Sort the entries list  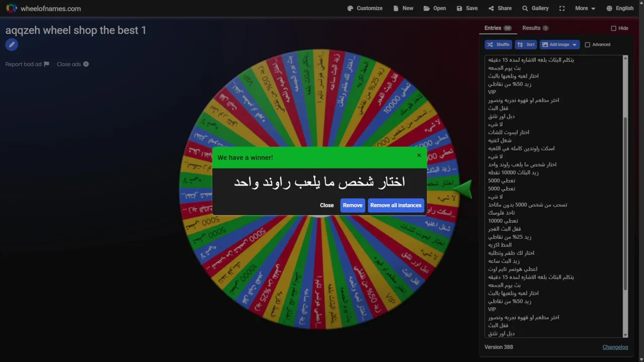[526, 45]
